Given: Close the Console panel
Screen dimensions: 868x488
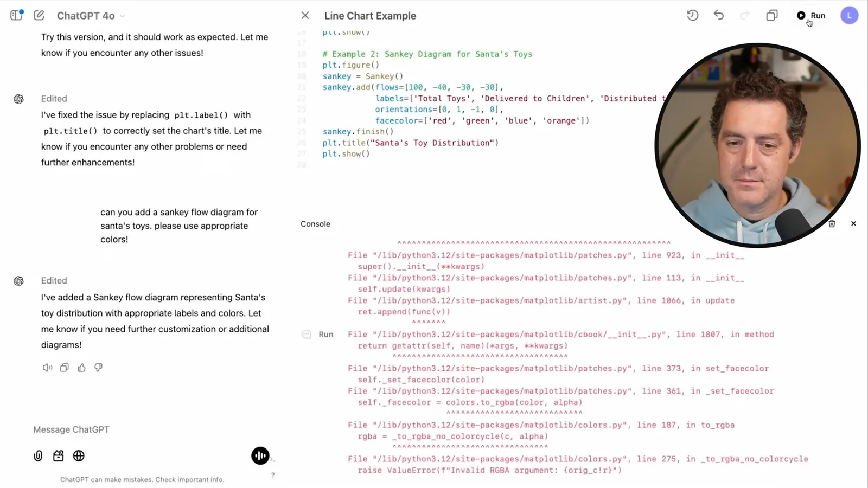Looking at the screenshot, I should (853, 223).
